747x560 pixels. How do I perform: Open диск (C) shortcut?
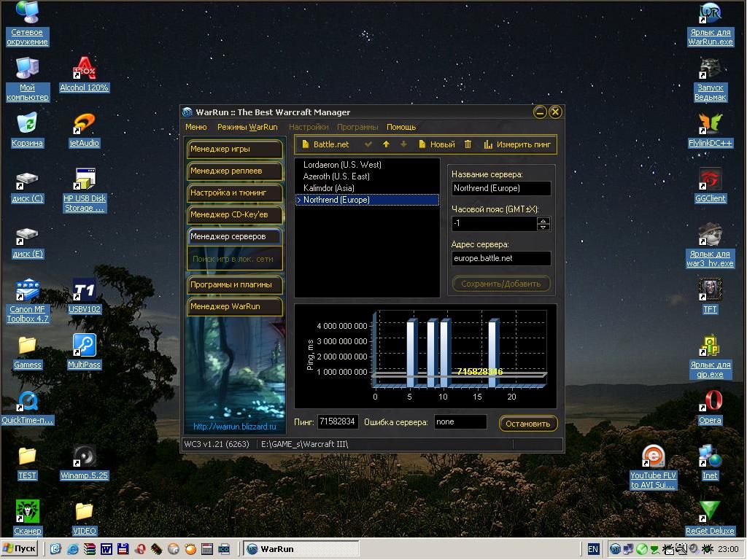point(27,187)
